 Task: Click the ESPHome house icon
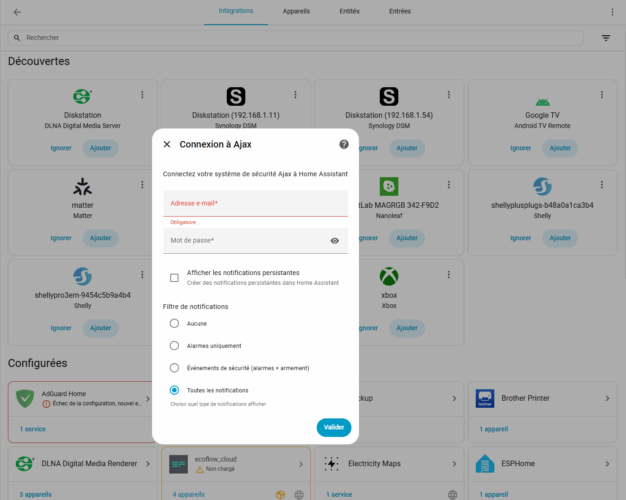(x=485, y=464)
